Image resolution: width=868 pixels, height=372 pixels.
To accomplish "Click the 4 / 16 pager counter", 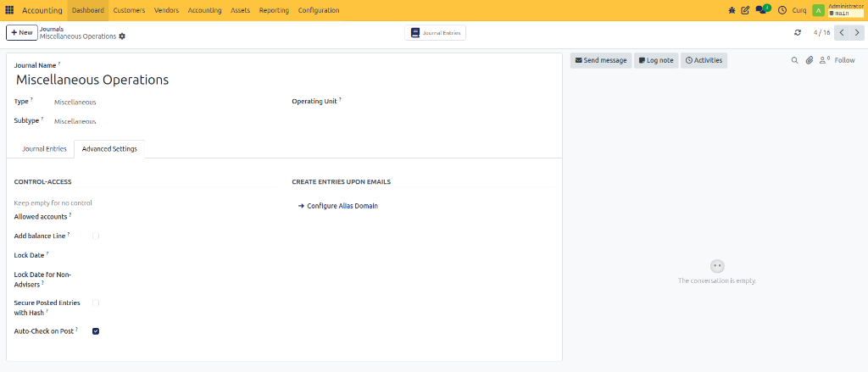I will tap(821, 33).
